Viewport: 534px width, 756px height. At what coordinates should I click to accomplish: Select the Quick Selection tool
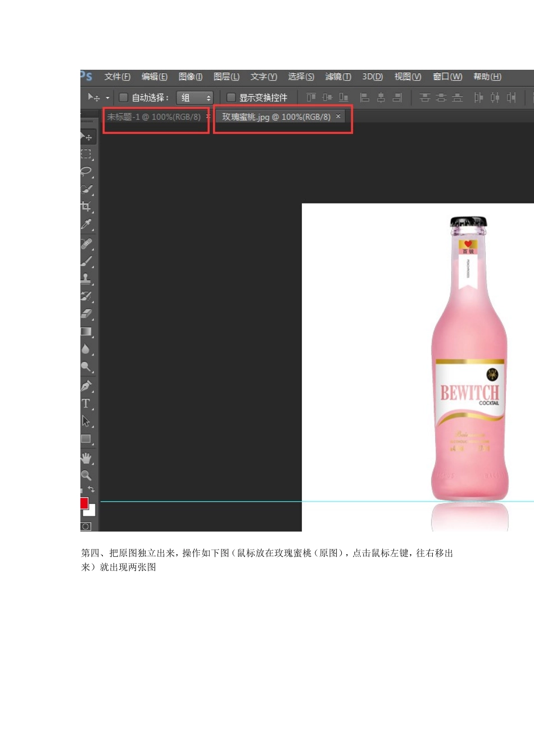click(86, 189)
